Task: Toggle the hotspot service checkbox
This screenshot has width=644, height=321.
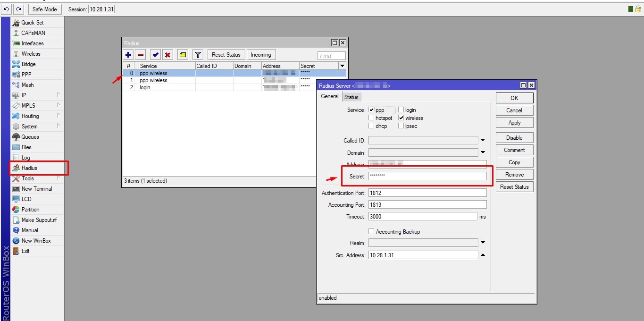Action: 371,118
